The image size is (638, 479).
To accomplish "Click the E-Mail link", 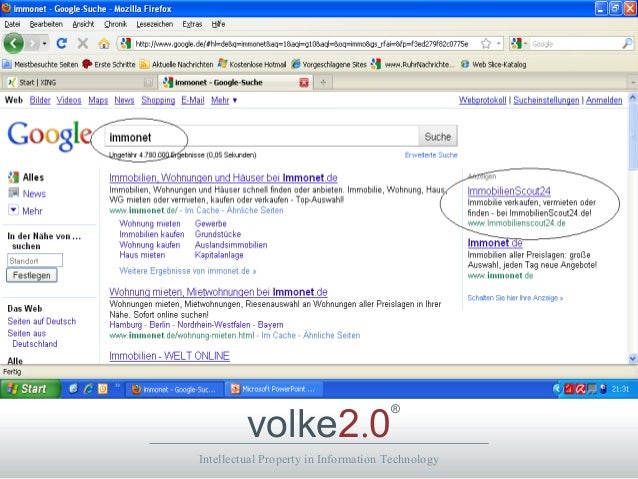I will [x=192, y=100].
